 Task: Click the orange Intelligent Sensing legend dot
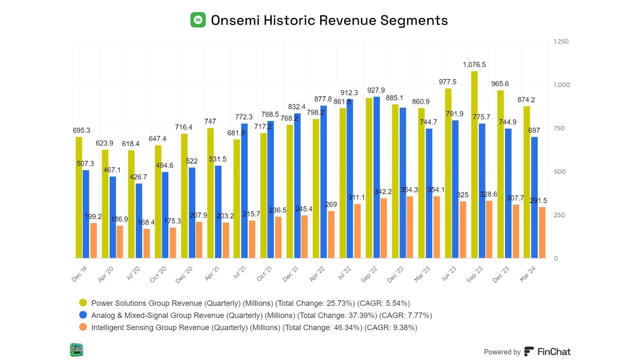click(83, 327)
